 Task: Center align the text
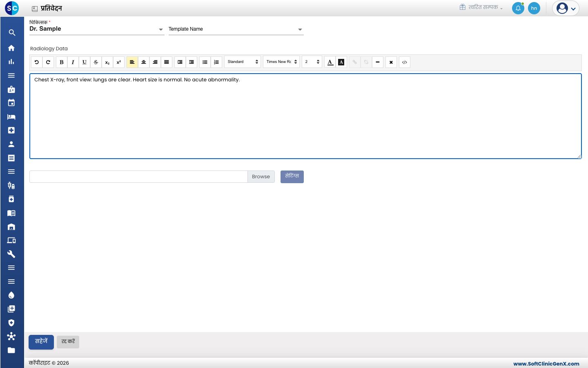[144, 62]
